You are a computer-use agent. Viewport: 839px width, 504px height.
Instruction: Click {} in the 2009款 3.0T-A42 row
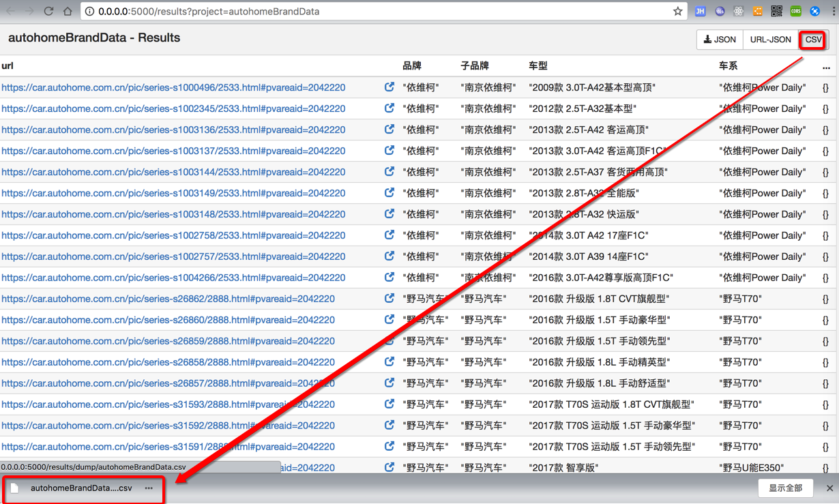(x=825, y=87)
